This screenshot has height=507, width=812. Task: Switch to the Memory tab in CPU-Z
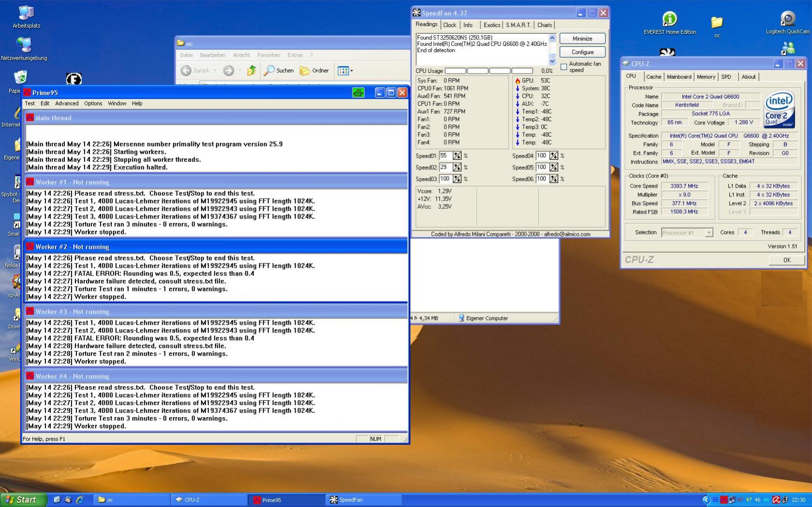coord(706,77)
